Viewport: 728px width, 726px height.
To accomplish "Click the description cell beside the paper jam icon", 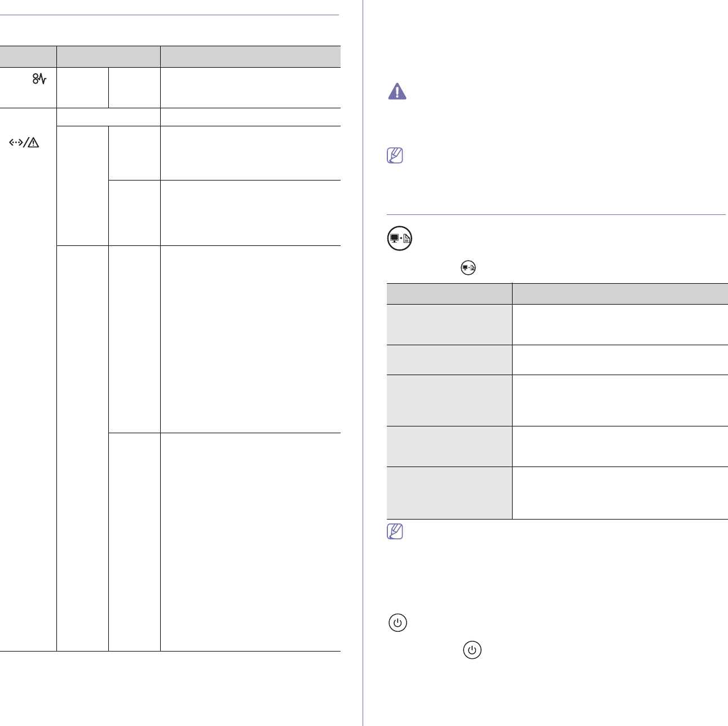I will (x=250, y=87).
